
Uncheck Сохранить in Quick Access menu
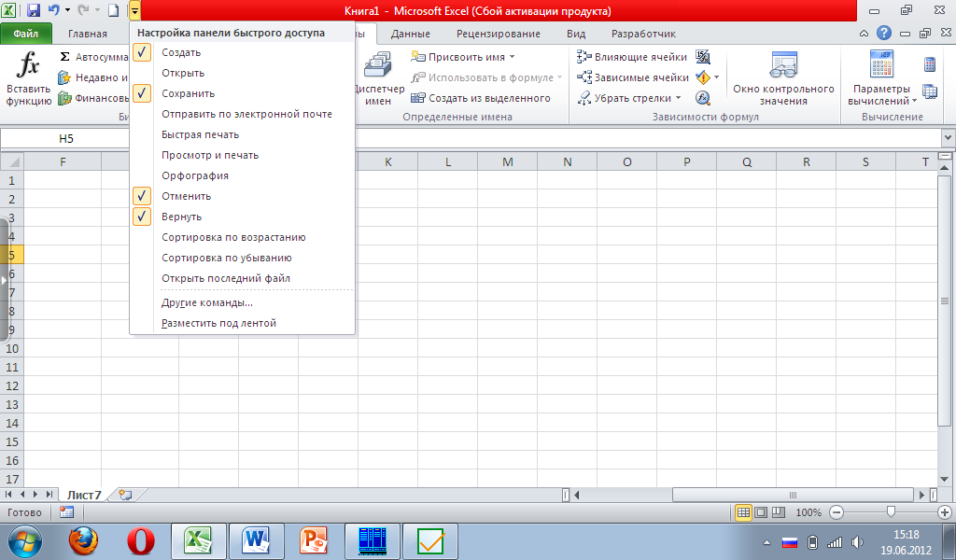point(242,93)
